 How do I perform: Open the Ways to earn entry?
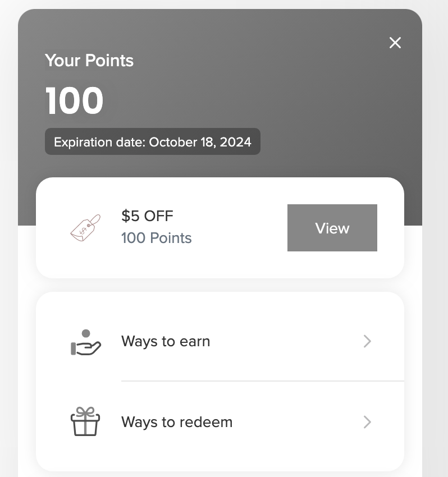coord(220,341)
